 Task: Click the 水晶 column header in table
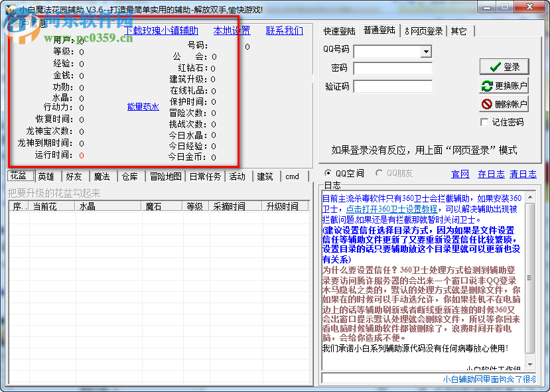(108, 206)
